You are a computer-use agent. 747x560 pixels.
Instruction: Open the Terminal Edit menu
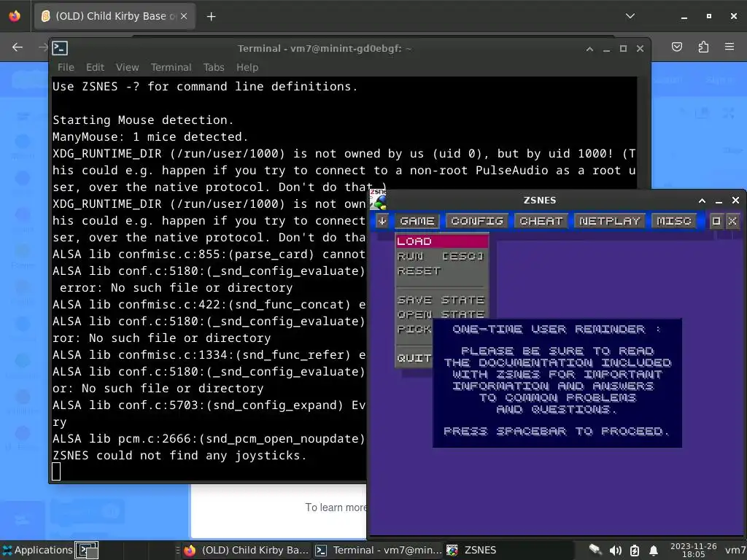coord(95,67)
